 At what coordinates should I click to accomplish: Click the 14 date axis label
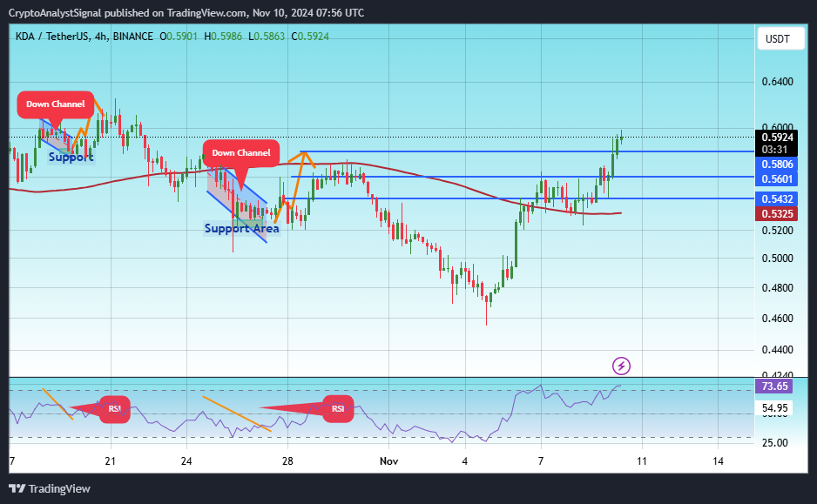[x=718, y=461]
